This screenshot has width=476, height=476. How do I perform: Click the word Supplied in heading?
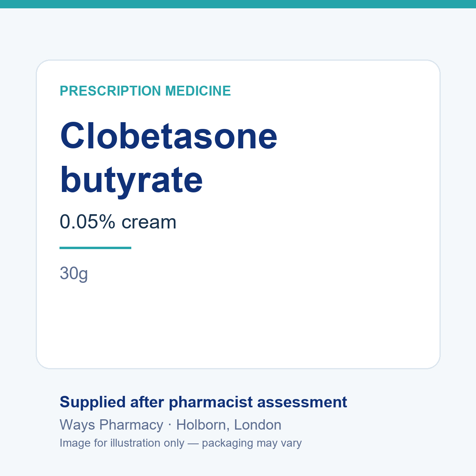[93, 402]
